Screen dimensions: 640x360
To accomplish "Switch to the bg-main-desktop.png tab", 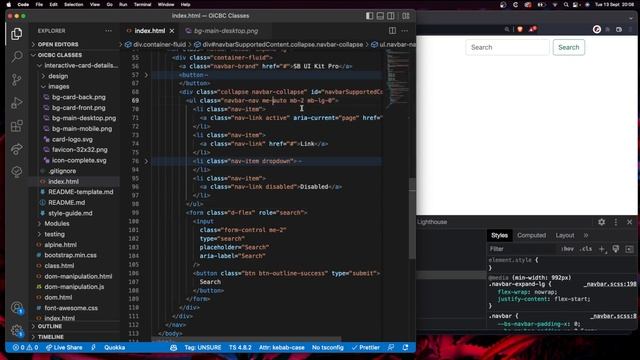I will (226, 31).
